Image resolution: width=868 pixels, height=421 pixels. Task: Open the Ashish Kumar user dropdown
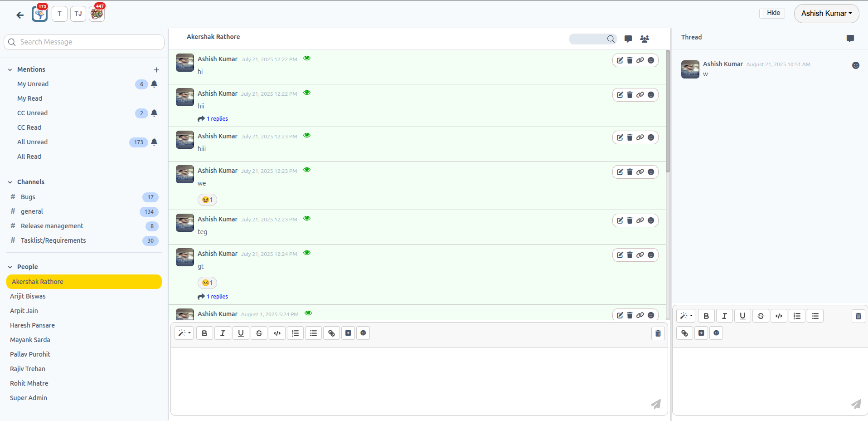coord(826,14)
